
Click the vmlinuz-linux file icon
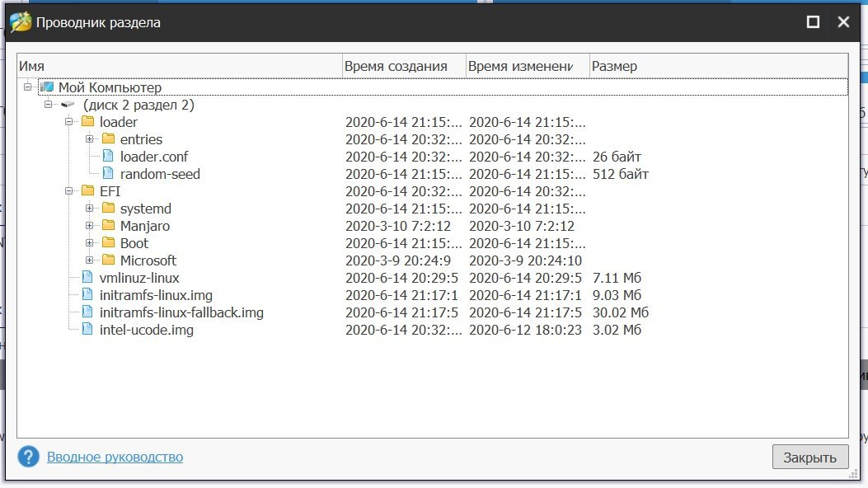coord(87,277)
